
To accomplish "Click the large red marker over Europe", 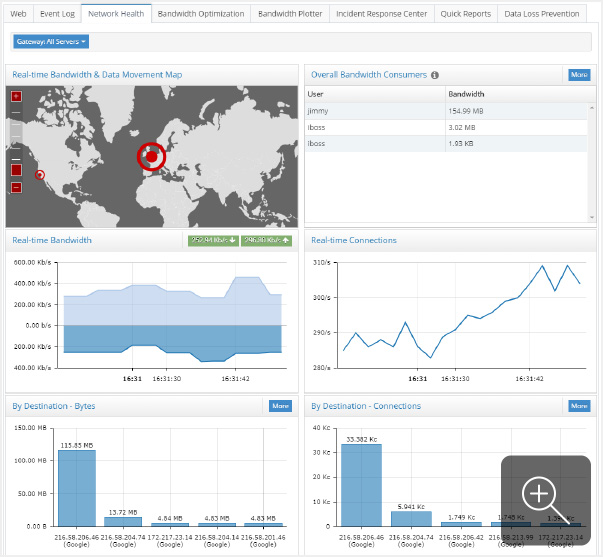I will [x=152, y=157].
